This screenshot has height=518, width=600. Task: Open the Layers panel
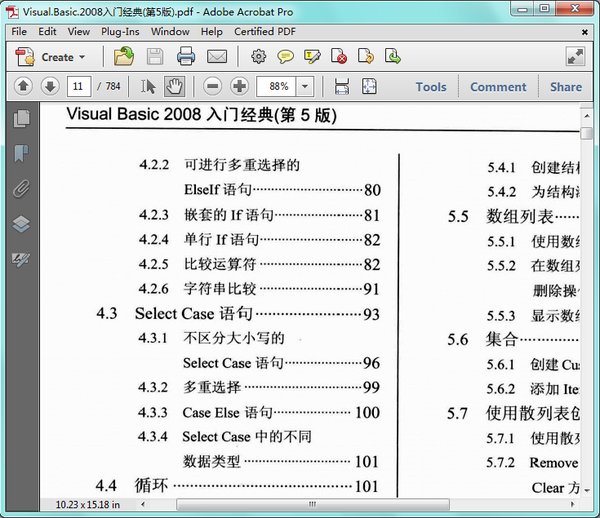21,224
